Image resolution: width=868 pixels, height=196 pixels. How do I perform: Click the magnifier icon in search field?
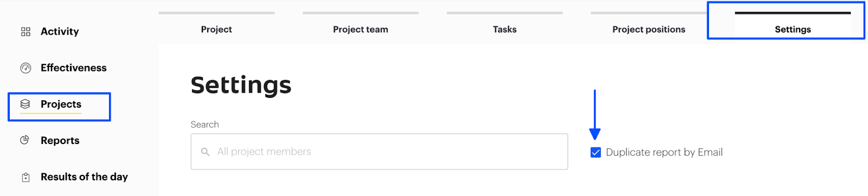[x=205, y=152]
